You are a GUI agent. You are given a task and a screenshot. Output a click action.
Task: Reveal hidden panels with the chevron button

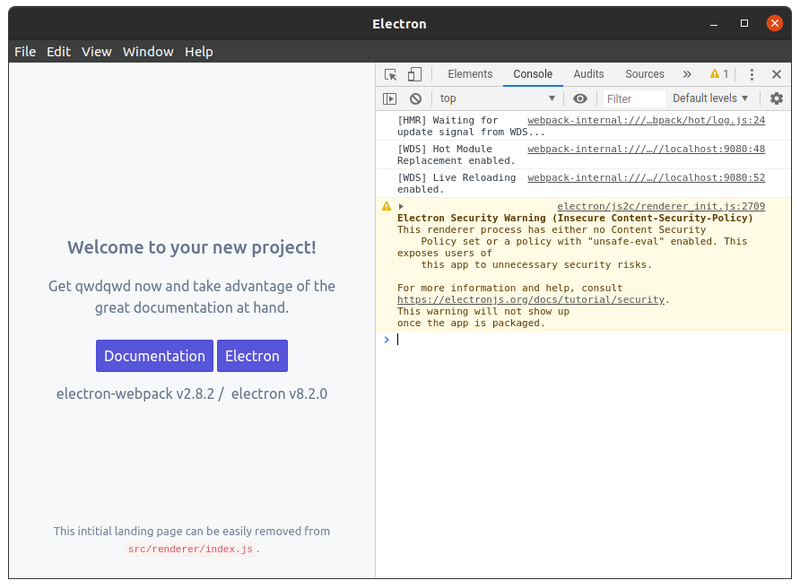point(688,74)
